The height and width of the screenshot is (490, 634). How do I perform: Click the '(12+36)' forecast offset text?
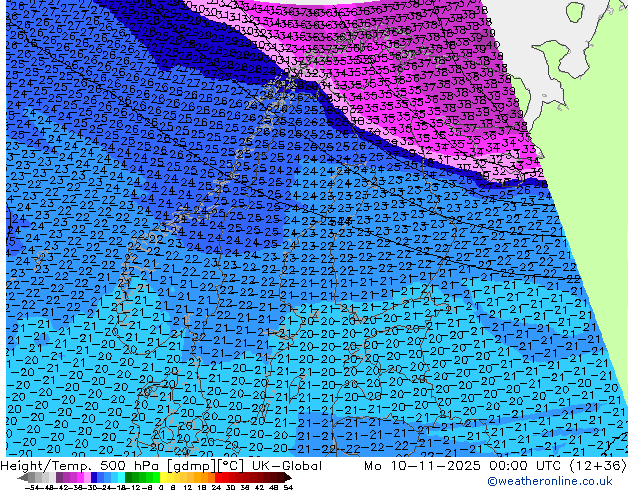tap(598, 466)
